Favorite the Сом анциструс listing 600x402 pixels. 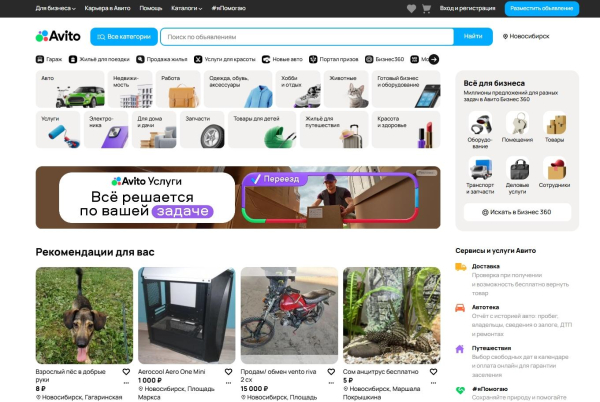coord(434,372)
